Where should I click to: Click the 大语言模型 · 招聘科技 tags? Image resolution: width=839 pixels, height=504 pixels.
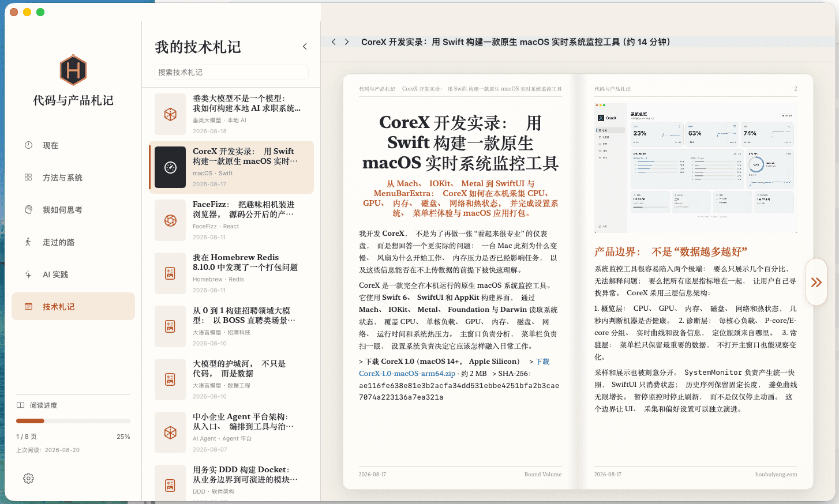[x=222, y=332]
